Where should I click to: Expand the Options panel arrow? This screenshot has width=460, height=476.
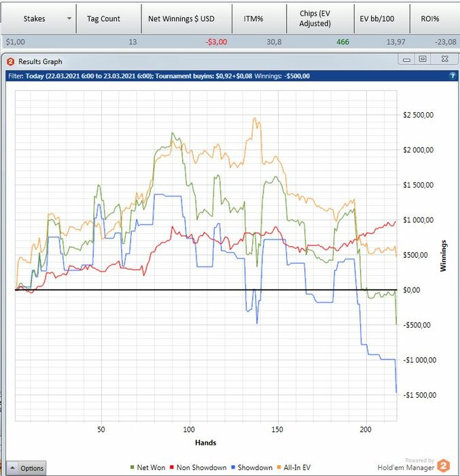pyautogui.click(x=12, y=468)
